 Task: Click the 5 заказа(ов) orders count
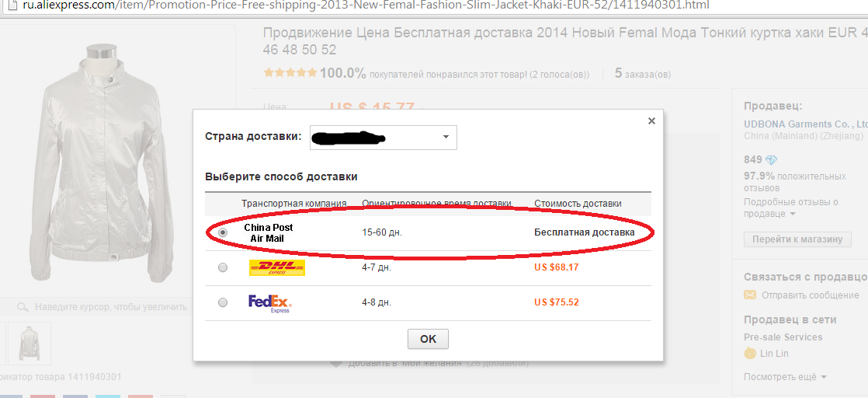click(643, 74)
